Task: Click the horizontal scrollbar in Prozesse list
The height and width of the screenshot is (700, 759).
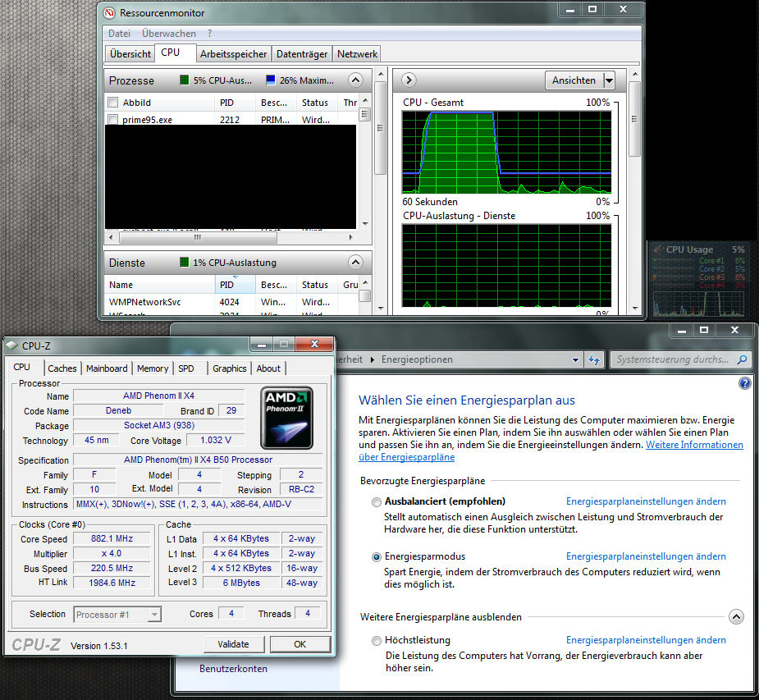Action: 198,238
